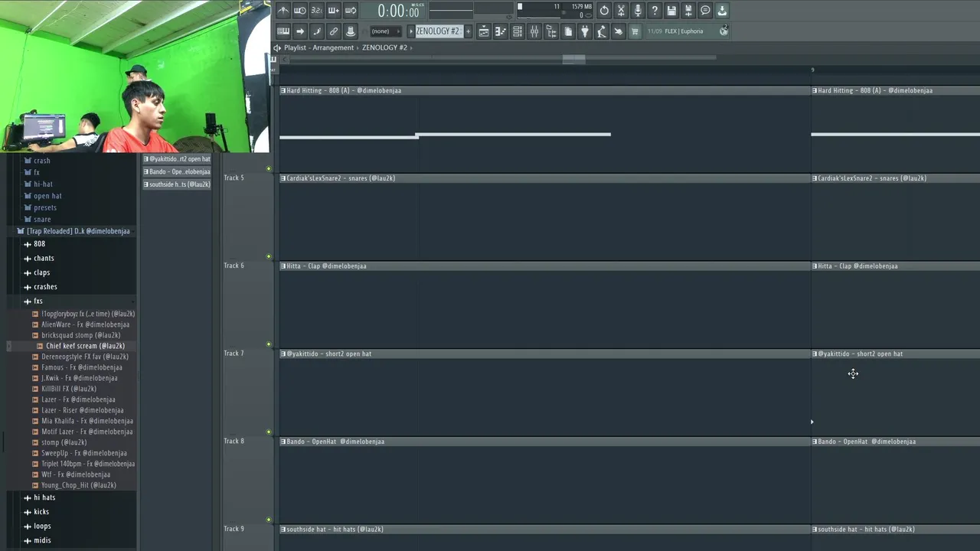Screen dimensions: 980x551
Task: Select 'bricksquad stomp (@lau2k)' sample
Action: 80,335
